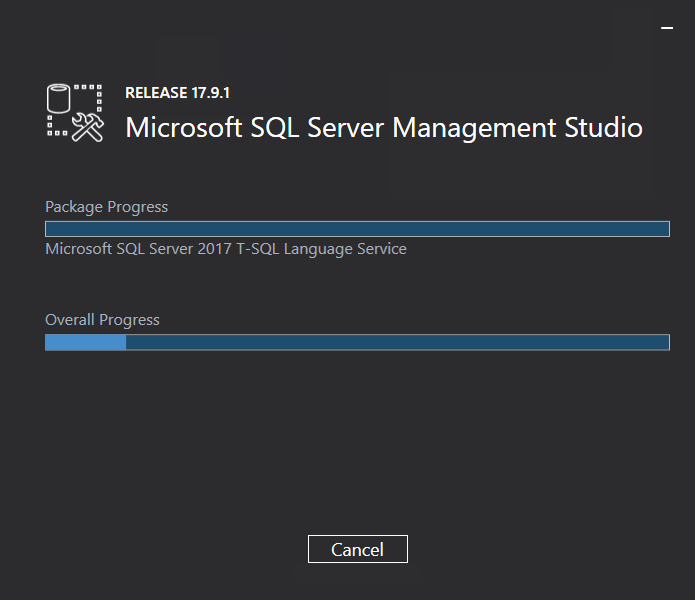695x600 pixels.
Task: Click the left end of Package Progress bar
Action: coord(50,229)
